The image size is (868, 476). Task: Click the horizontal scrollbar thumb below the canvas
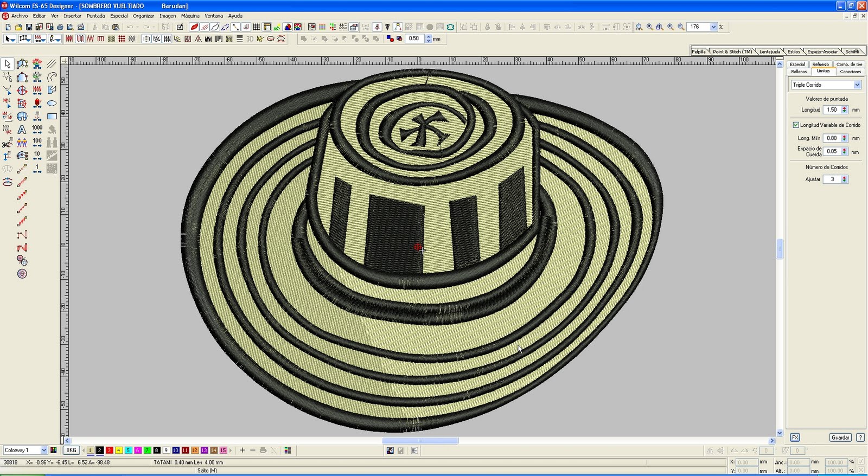pos(420,441)
